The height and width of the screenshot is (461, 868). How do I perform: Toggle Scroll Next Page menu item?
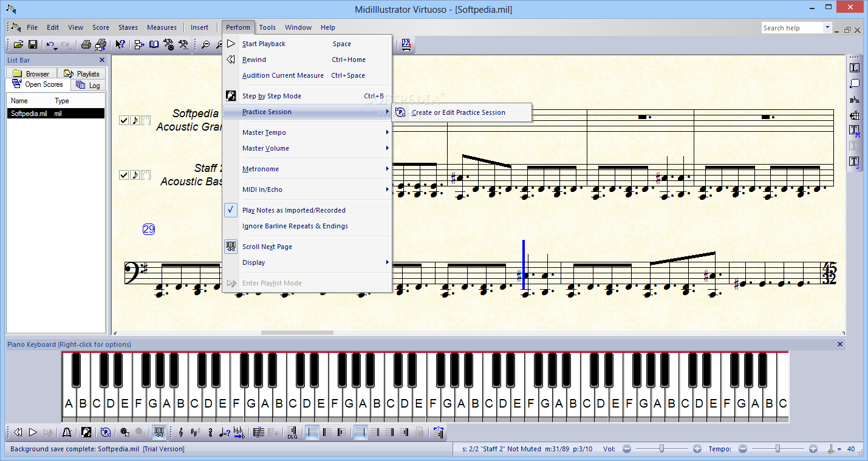coord(307,247)
